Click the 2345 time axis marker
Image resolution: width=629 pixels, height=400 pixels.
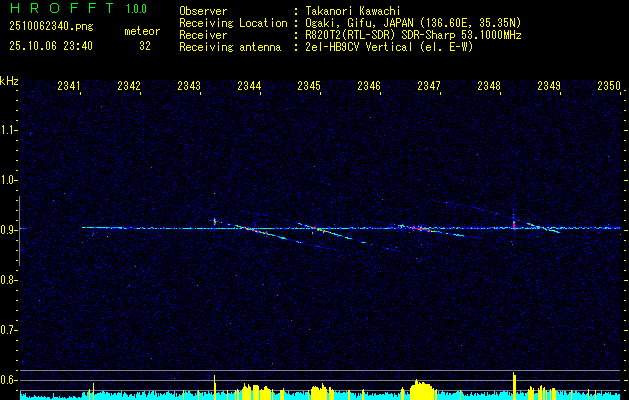click(x=308, y=85)
